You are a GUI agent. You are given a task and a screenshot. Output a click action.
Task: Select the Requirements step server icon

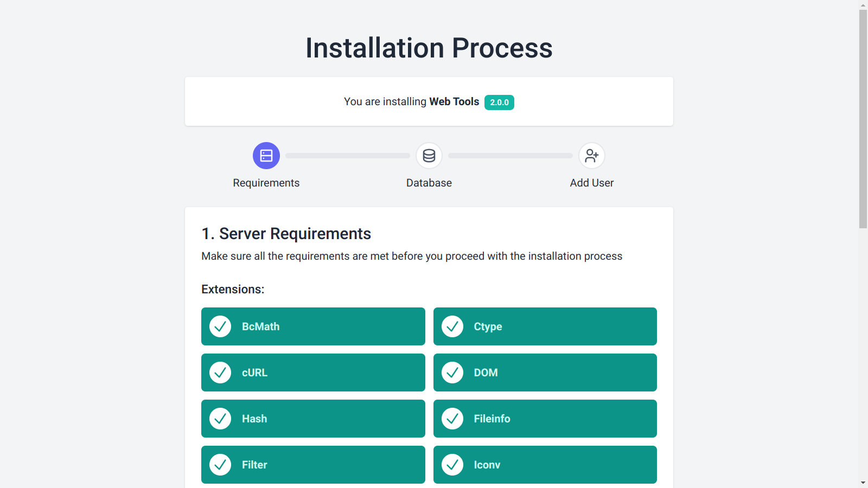(x=266, y=155)
